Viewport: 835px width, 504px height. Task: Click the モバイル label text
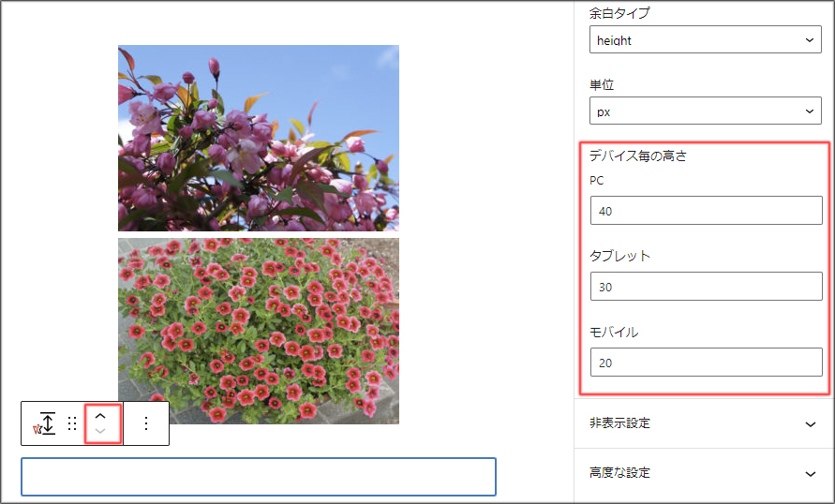pos(614,332)
